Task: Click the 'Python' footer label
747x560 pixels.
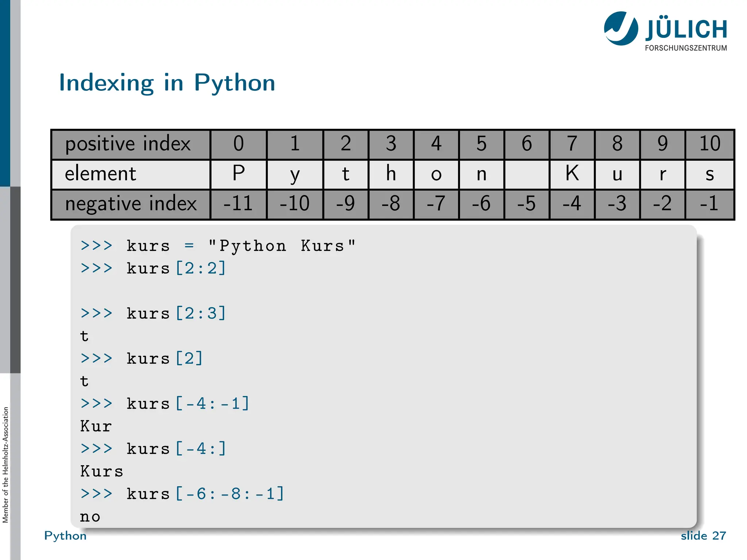Action: point(65,536)
